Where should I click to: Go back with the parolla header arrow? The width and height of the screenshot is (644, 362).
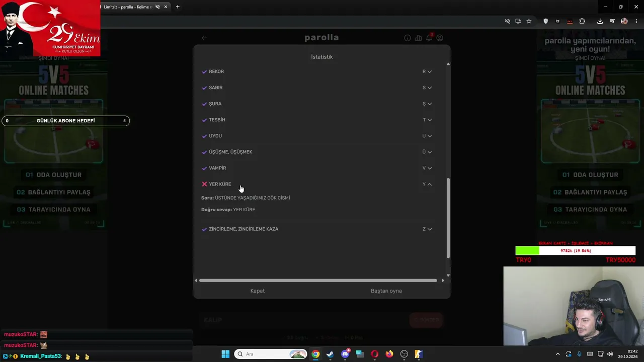click(x=204, y=38)
